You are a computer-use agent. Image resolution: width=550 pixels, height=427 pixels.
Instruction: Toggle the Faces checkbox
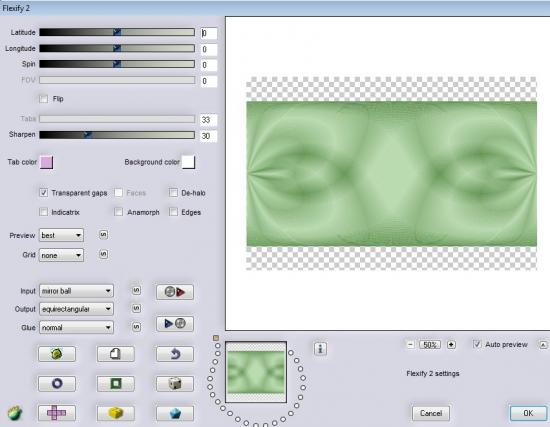tap(119, 193)
